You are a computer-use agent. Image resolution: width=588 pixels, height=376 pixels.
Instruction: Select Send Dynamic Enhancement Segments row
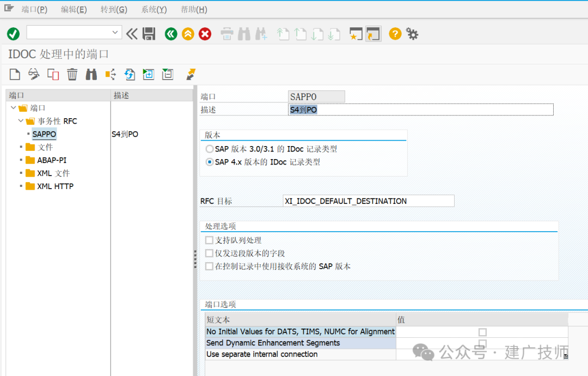(301, 343)
